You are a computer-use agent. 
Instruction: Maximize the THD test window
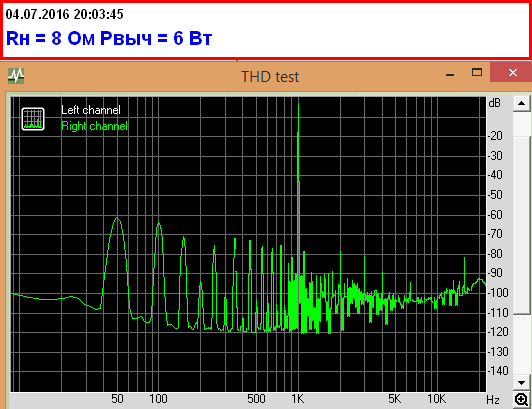[477, 72]
